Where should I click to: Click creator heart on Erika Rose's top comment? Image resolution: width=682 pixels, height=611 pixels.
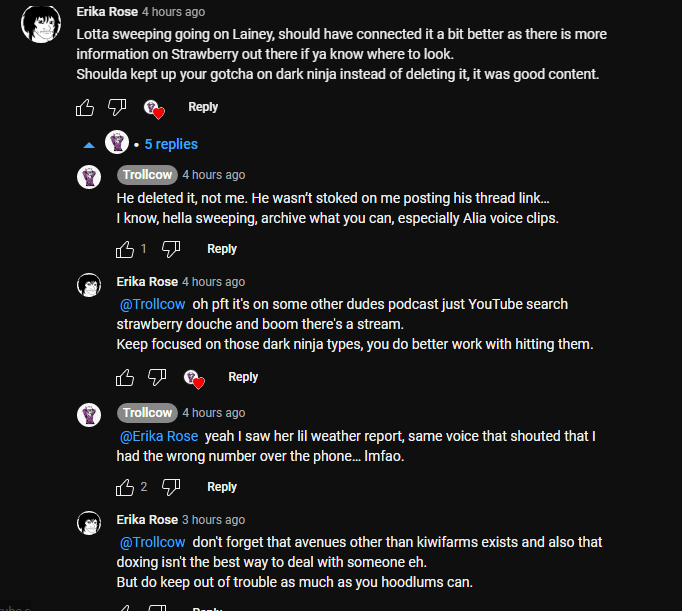tap(153, 108)
